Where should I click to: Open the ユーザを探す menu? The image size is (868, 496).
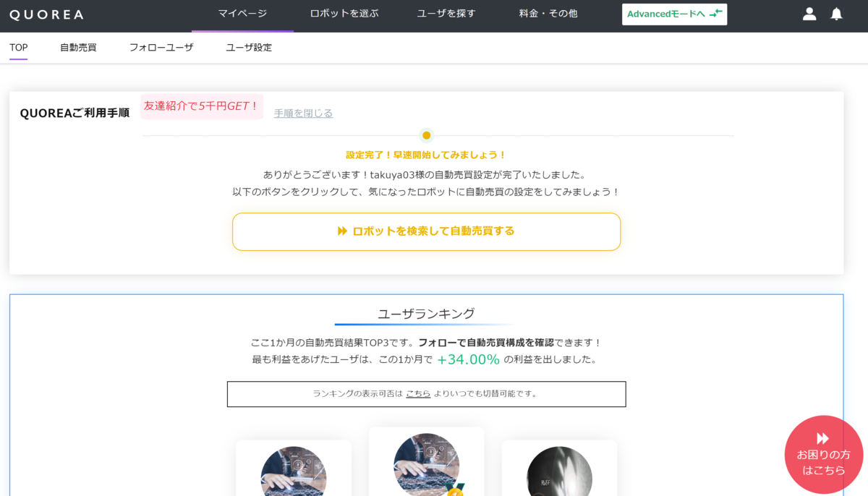click(446, 14)
